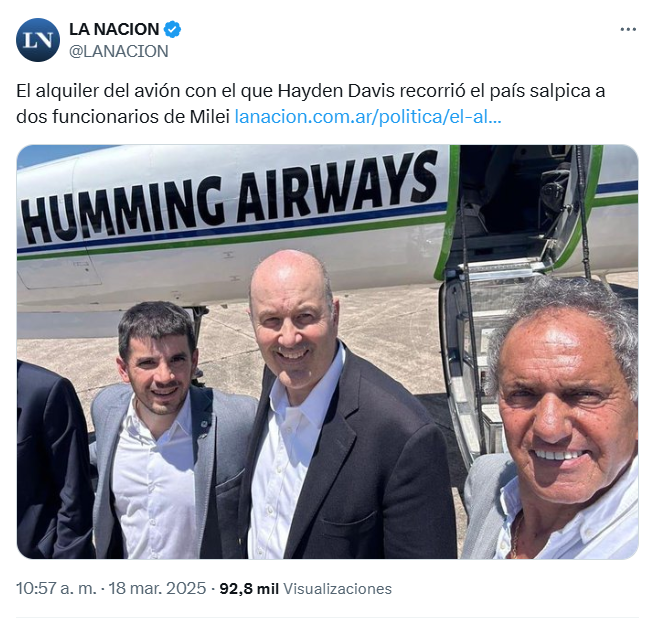Image resolution: width=650 pixels, height=619 pixels.
Task: Click the HUMMING AIRWAYS lettering in photo
Action: click(x=230, y=195)
